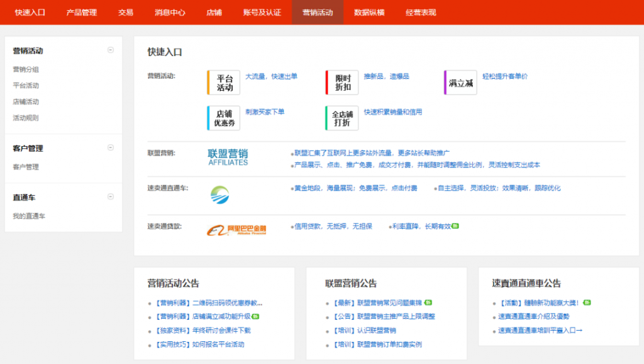Click the 速卖通直通车 round blue-green logo
The height and width of the screenshot is (364, 644).
tap(220, 195)
